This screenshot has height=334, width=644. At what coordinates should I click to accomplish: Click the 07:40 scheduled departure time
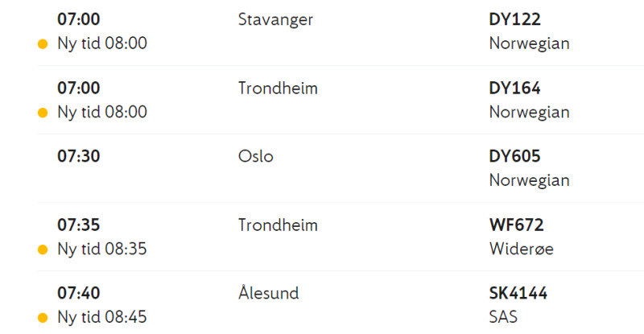point(78,293)
